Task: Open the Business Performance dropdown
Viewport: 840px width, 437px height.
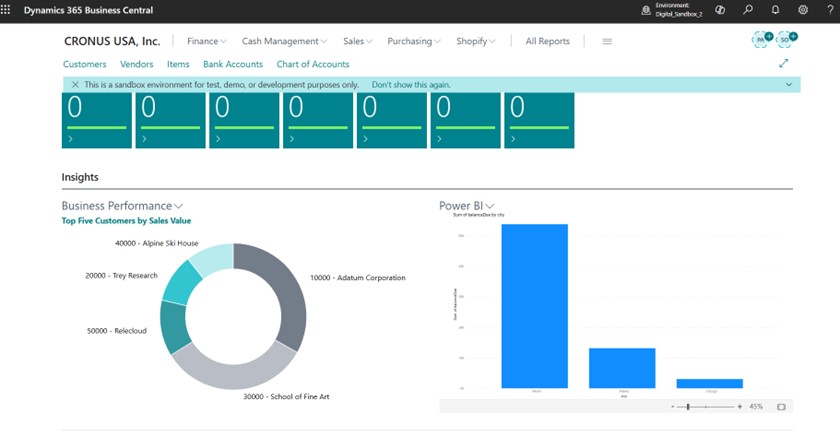Action: 122,206
